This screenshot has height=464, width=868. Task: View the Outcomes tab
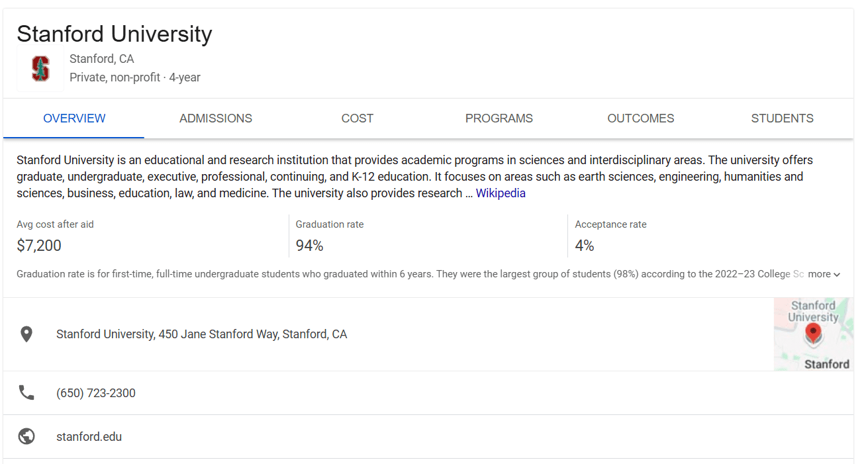pyautogui.click(x=641, y=118)
